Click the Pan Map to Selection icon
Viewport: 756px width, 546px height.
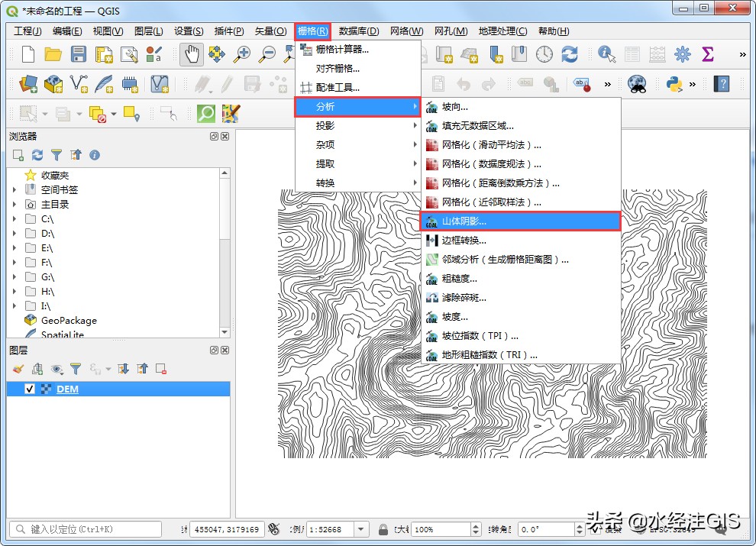pyautogui.click(x=216, y=54)
